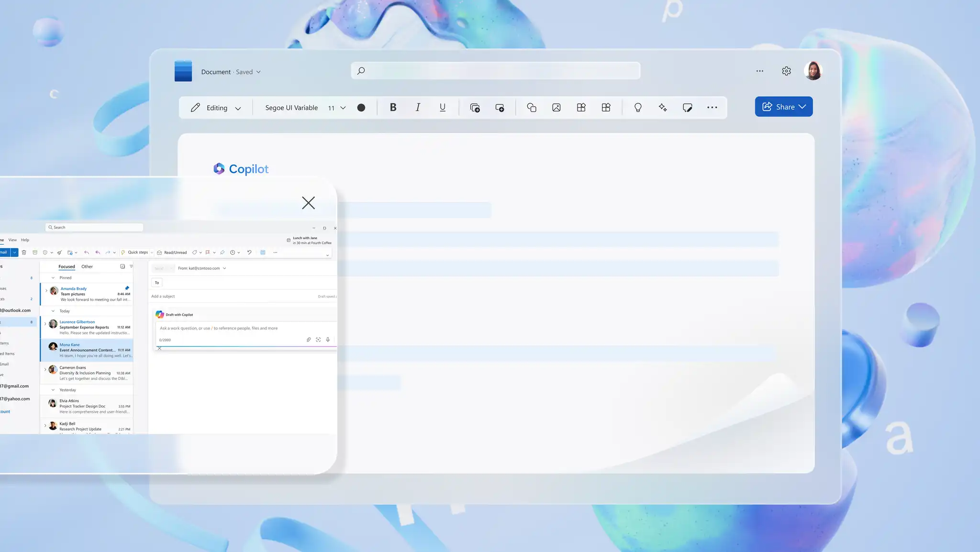980x552 pixels.
Task: Open the View menu in Outlook
Action: pyautogui.click(x=12, y=240)
